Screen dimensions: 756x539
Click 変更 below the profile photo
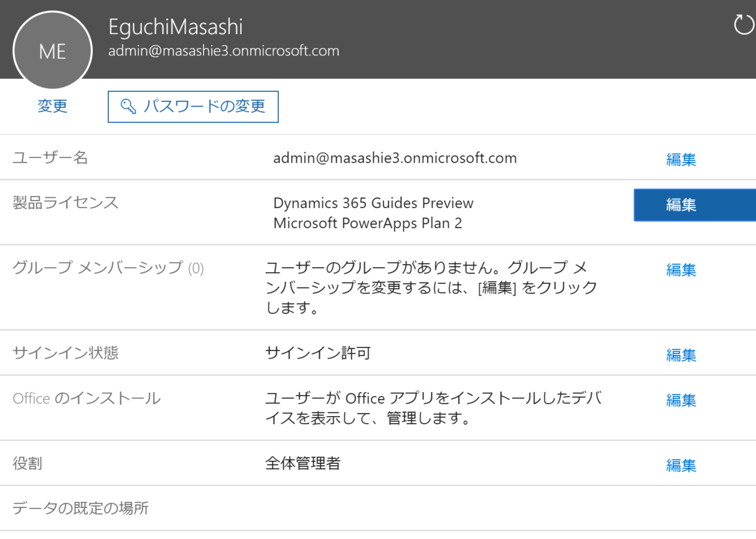[x=52, y=107]
